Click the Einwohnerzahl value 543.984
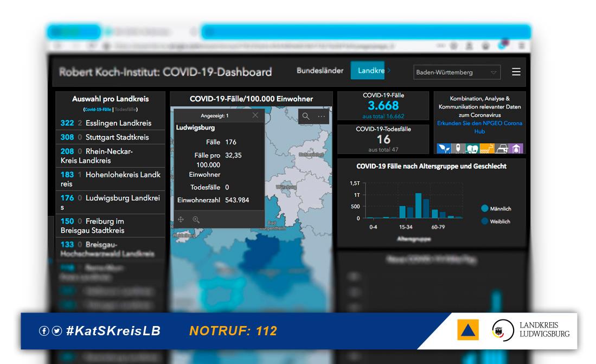Viewport: 596px width, 364px height. 237,200
